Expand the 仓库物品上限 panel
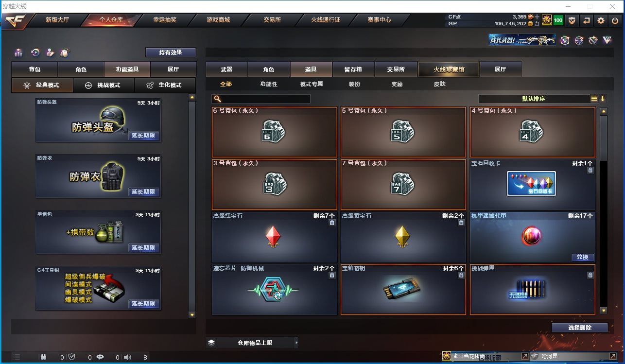The image size is (625, 364). 252,343
